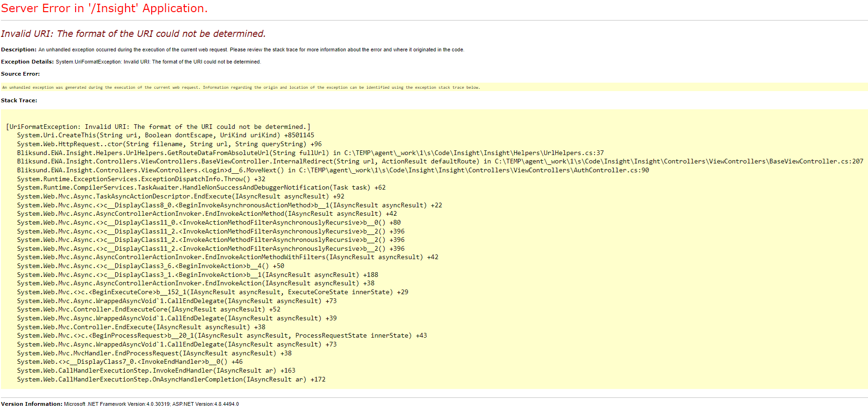868x410 pixels.
Task: Click the EndInvokeActionMethodWithFilters +42 line
Action: pos(228,257)
